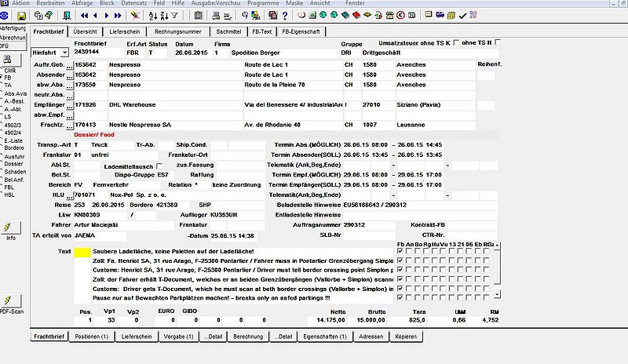Click the Adressen button
Viewport: 628px width, 364px height.
[371, 337]
